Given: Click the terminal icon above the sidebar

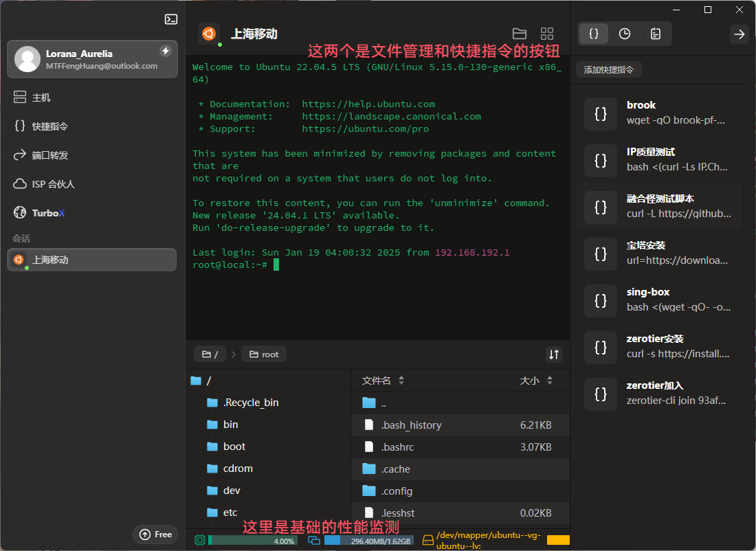Looking at the screenshot, I should coord(171,19).
